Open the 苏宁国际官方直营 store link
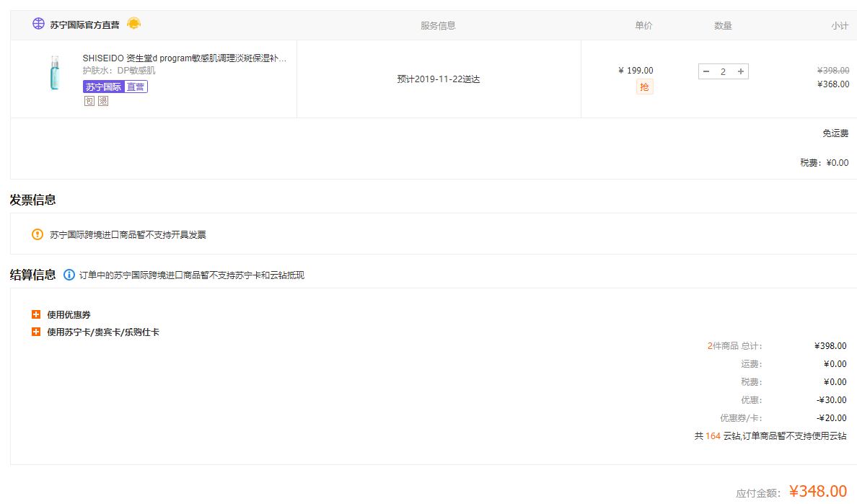The image size is (857, 504). [84, 25]
